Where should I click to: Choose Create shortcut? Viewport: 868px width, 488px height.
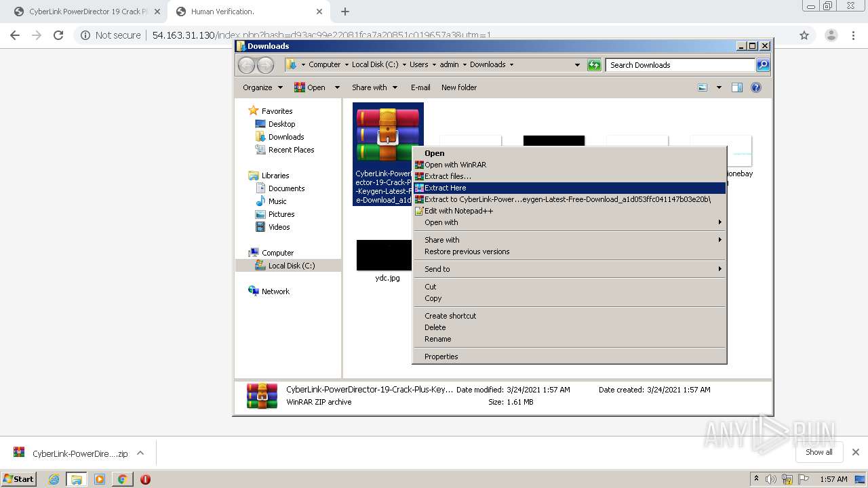coord(570,316)
